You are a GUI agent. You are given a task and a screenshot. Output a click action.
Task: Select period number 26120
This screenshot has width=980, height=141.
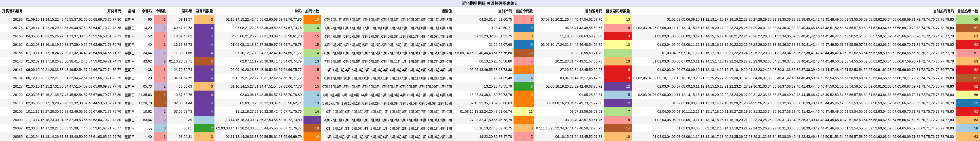coord(18,95)
